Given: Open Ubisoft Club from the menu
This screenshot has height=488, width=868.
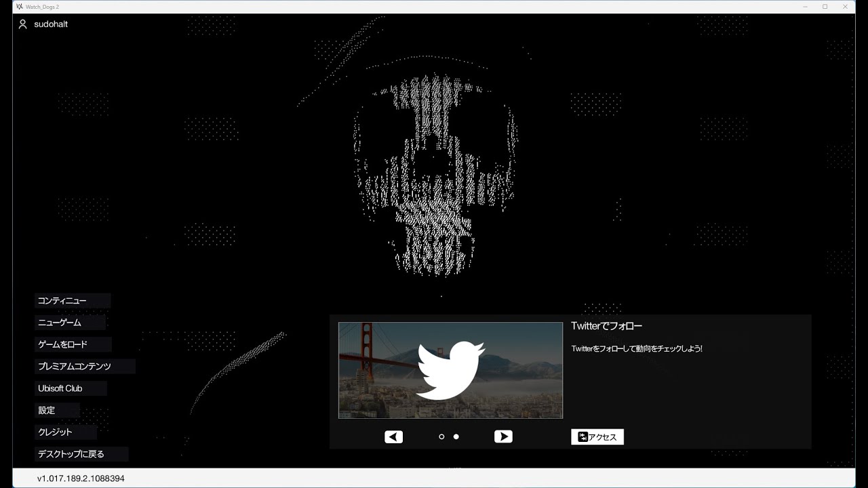Looking at the screenshot, I should click(x=60, y=388).
